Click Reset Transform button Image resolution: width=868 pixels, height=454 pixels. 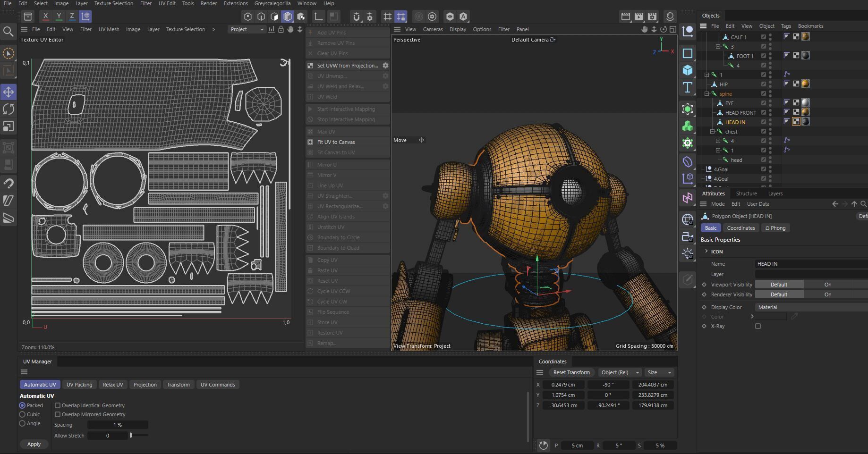[571, 372]
